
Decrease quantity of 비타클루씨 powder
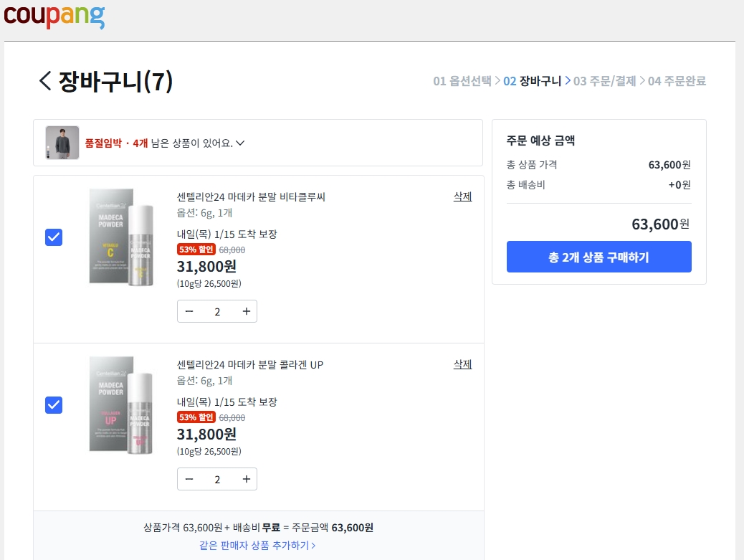click(x=189, y=311)
